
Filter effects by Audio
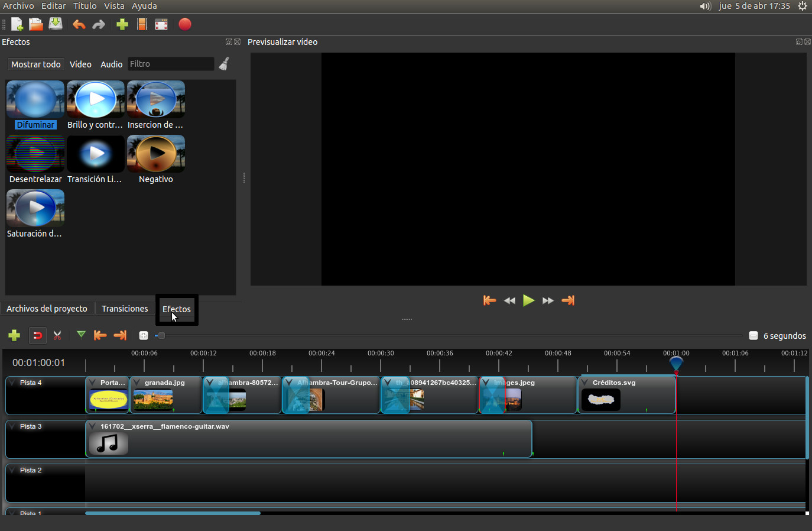coord(111,64)
